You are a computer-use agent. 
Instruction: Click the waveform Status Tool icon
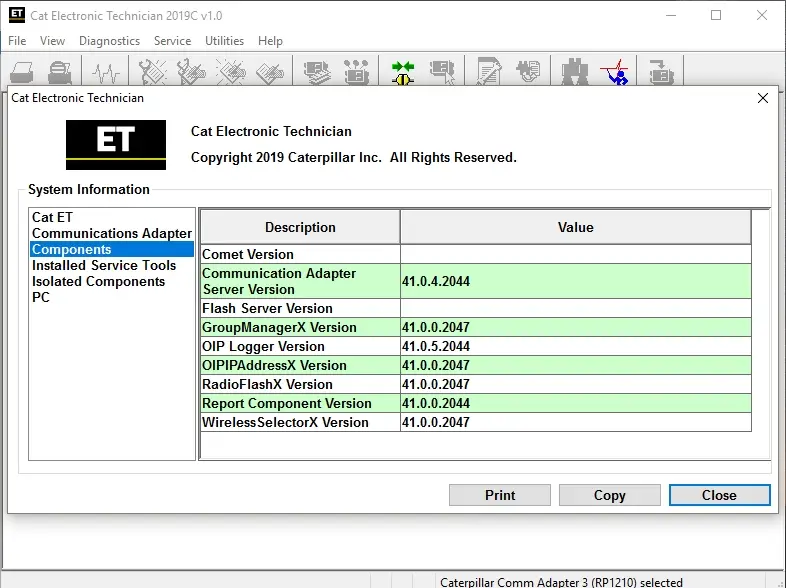pyautogui.click(x=105, y=72)
